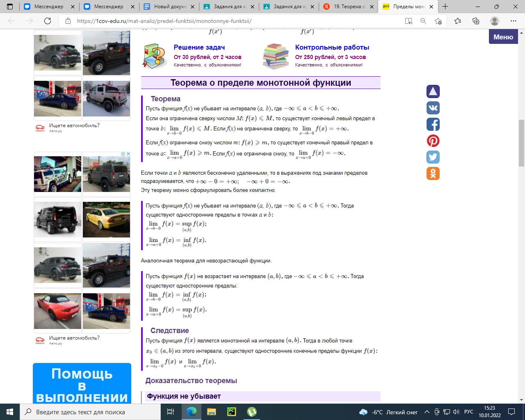Click the red convertible car thumbnail
This screenshot has width=525, height=420.
tap(57, 311)
